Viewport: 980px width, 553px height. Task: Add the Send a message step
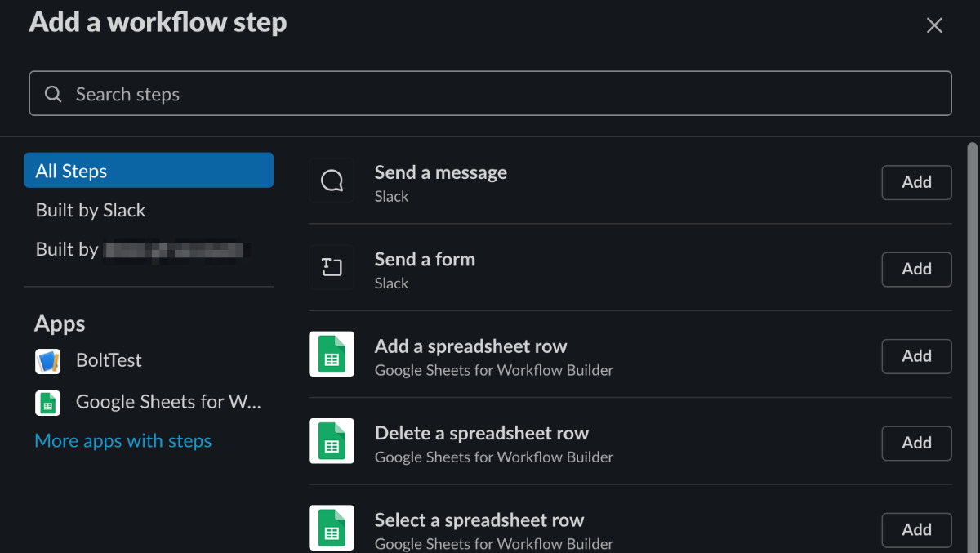pyautogui.click(x=916, y=182)
